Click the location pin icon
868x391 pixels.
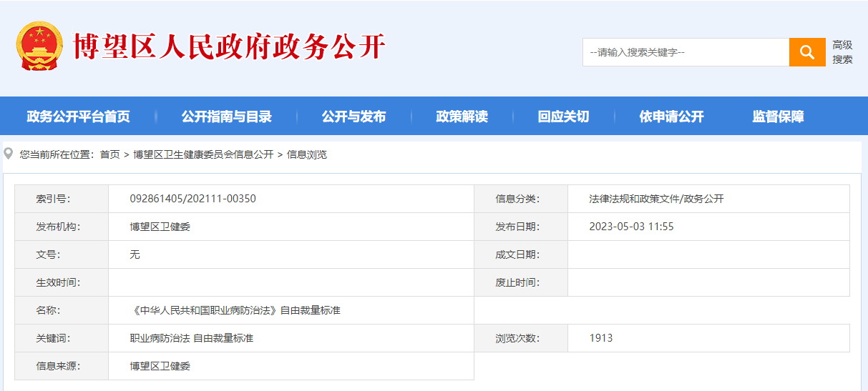tap(9, 153)
